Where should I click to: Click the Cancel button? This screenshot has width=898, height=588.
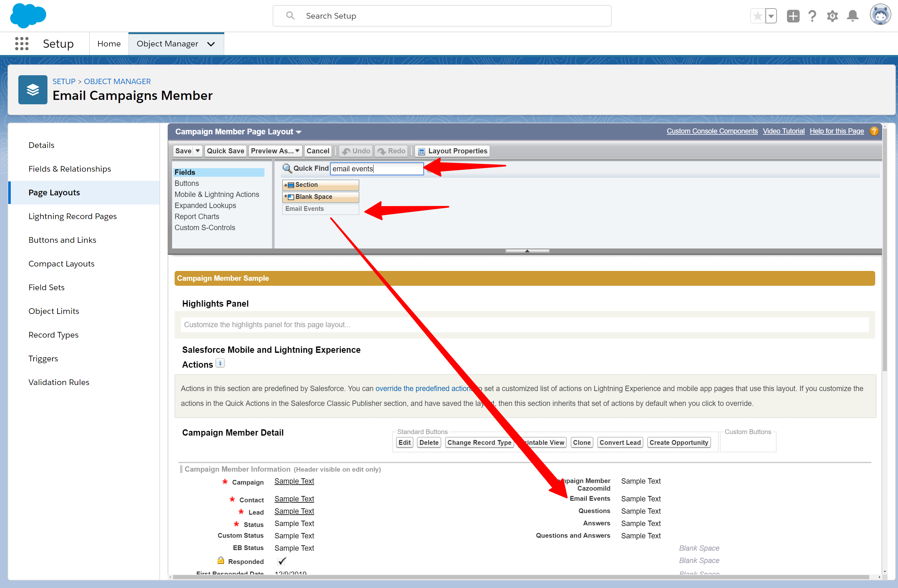point(318,151)
